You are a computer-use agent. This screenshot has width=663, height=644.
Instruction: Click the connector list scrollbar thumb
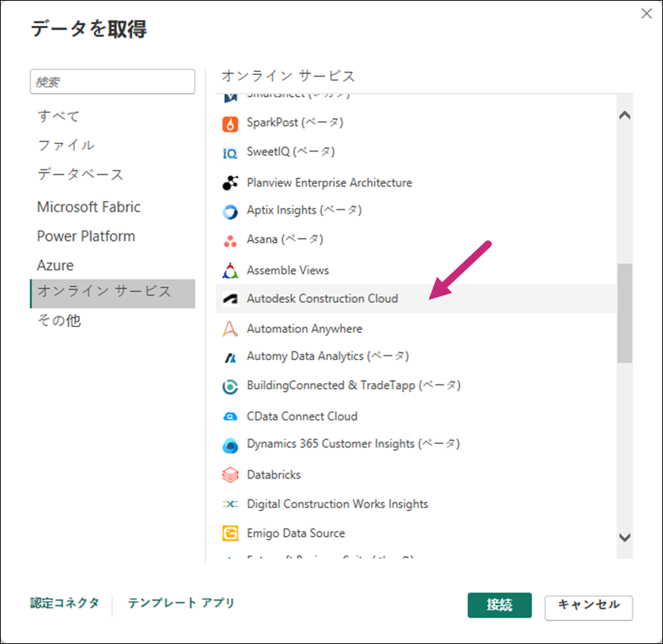coord(625,313)
